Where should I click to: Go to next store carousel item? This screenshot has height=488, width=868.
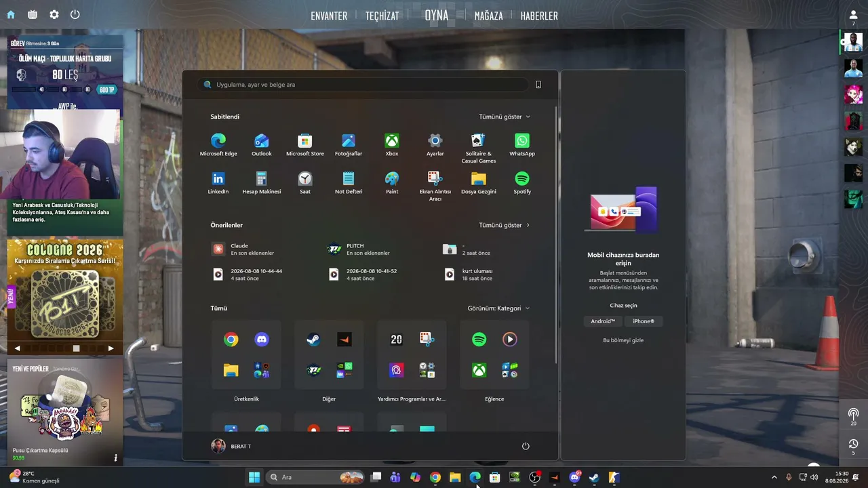[111, 348]
